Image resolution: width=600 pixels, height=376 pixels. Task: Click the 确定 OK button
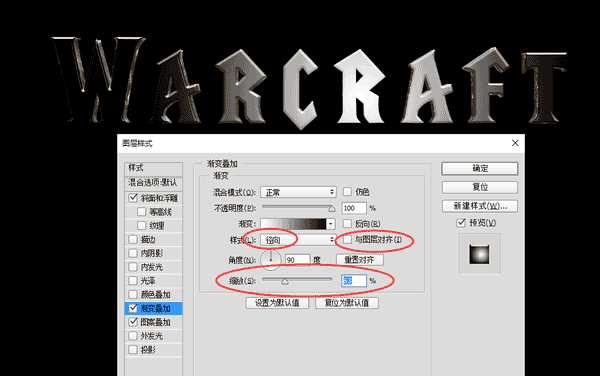pyautogui.click(x=480, y=169)
